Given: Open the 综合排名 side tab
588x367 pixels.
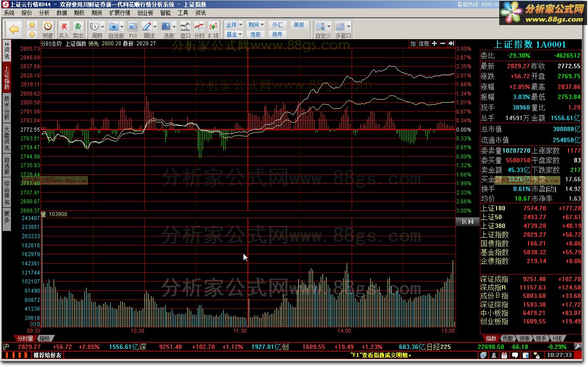Looking at the screenshot, I should coord(7,193).
